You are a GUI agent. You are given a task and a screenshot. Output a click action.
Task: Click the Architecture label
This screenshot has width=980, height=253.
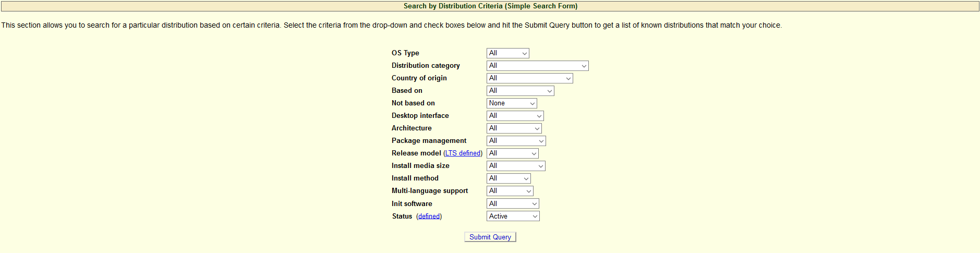(412, 128)
